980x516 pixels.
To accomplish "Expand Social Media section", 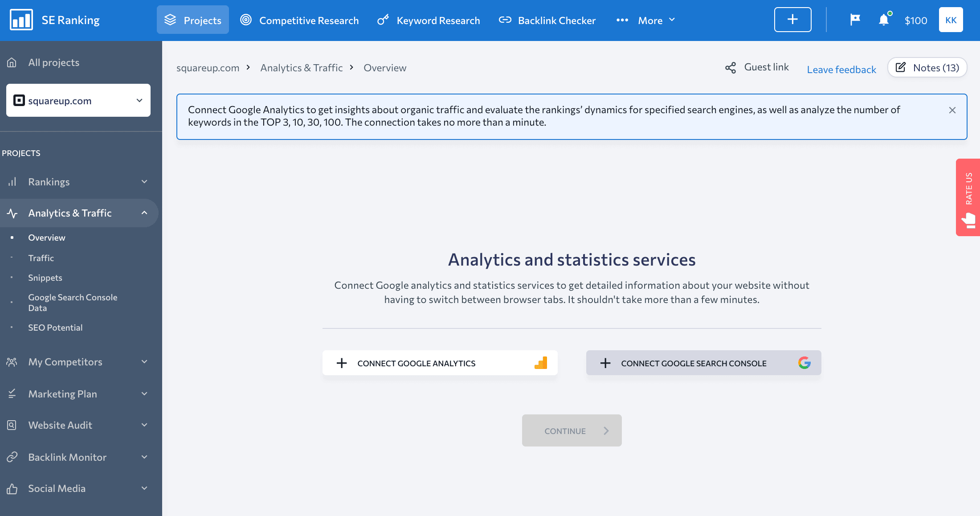I will tap(79, 488).
